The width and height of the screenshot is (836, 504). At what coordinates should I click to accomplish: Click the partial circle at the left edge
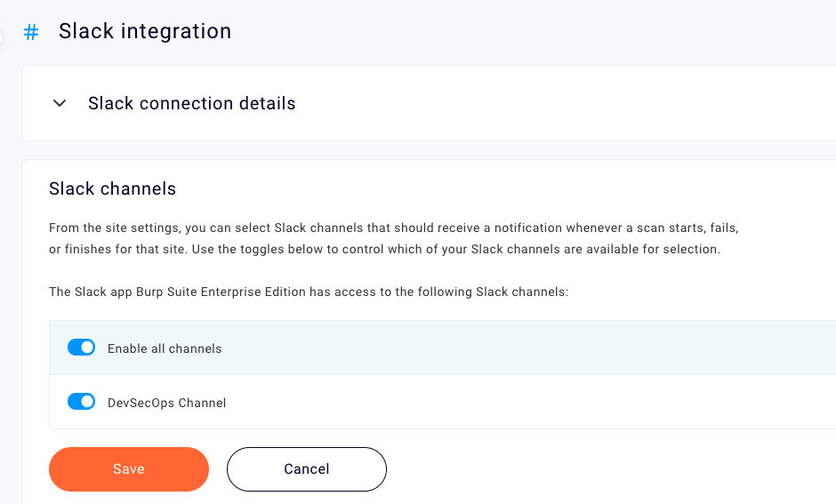coord(2,37)
